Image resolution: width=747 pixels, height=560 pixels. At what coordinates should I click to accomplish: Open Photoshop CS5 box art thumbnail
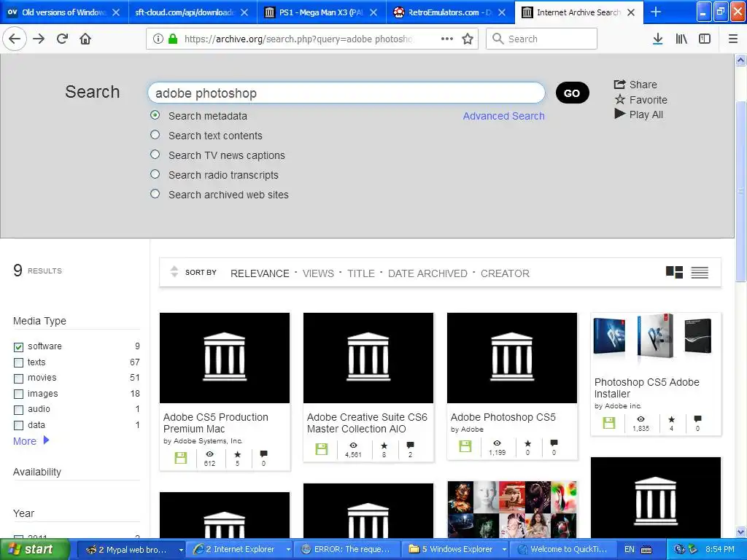[656, 336]
